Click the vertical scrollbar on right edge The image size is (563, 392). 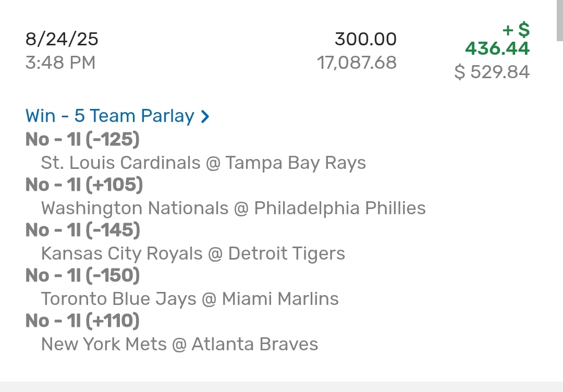tap(560, 21)
